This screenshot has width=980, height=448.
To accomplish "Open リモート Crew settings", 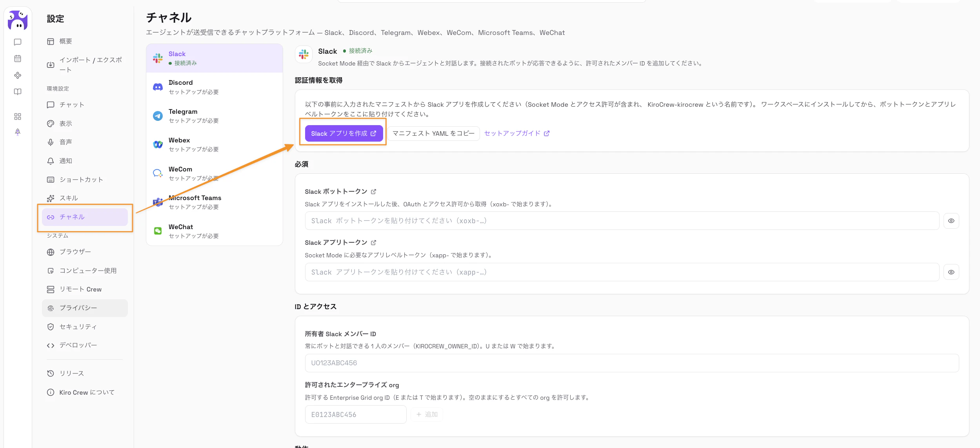I will [x=85, y=290].
